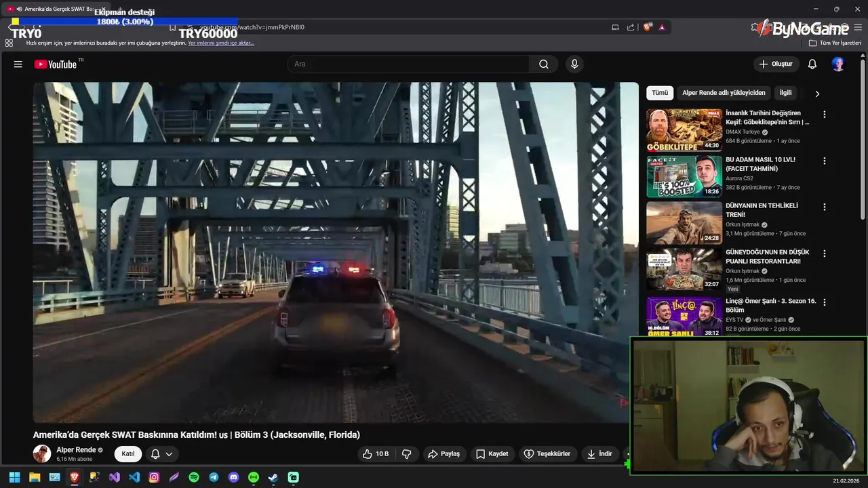Open VS Code from taskbar
The image size is (868, 488).
pyautogui.click(x=134, y=477)
